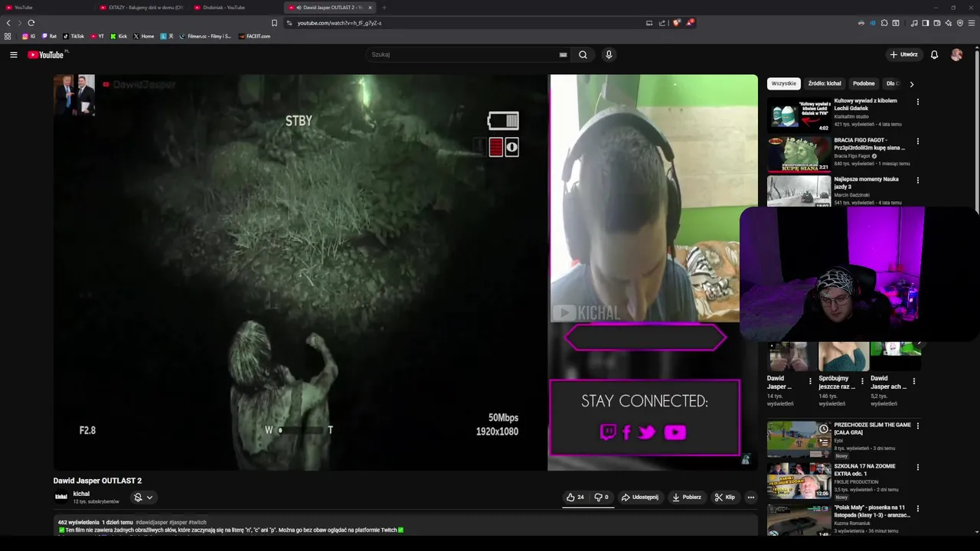This screenshot has height=551, width=980.
Task: Open Kultowy wywiad z kibolem thumbnail
Action: pyautogui.click(x=799, y=115)
